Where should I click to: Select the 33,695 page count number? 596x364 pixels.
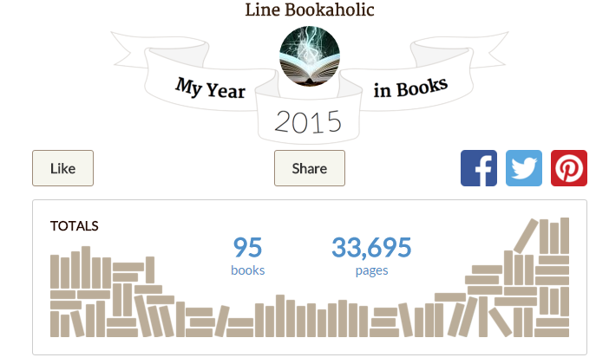click(x=371, y=247)
